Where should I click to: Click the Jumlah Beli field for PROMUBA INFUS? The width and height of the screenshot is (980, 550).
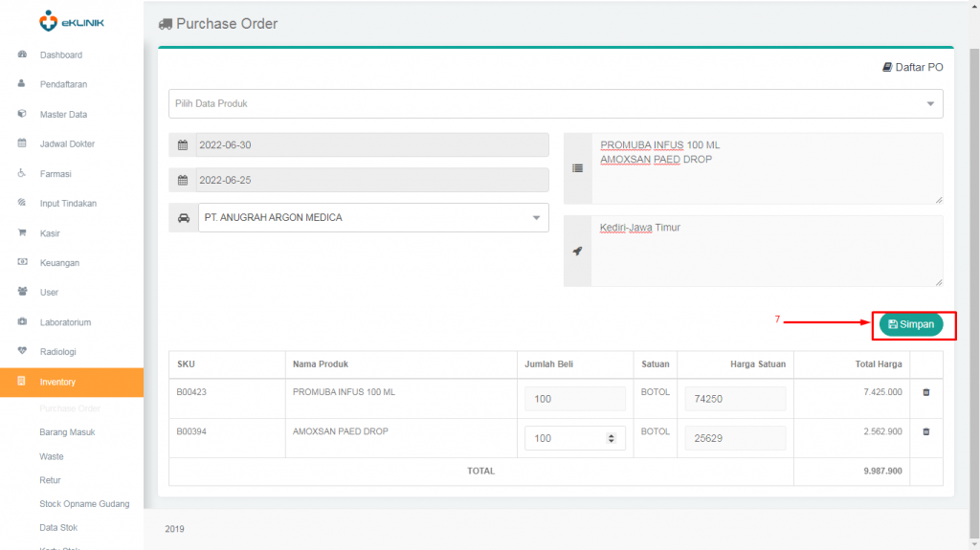[575, 399]
